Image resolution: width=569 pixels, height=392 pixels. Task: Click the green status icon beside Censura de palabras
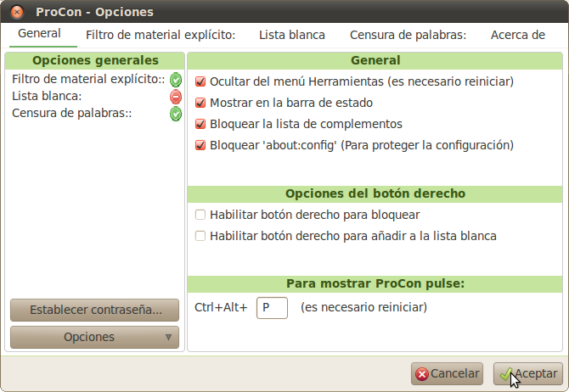coord(176,114)
